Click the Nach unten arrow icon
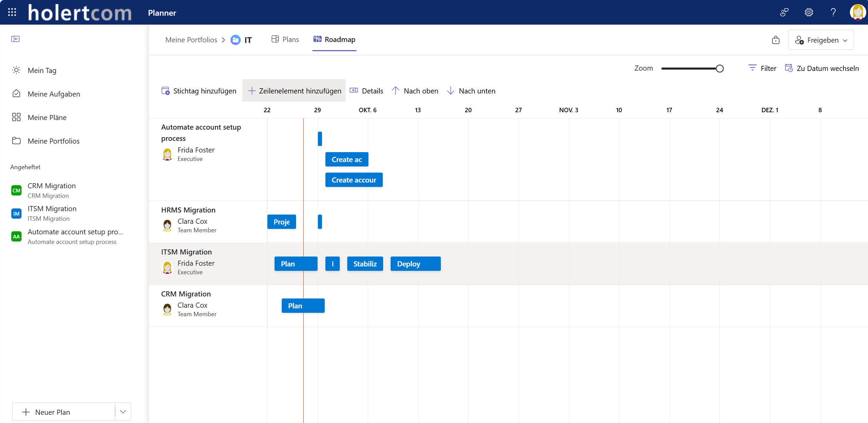868x423 pixels. [451, 90]
